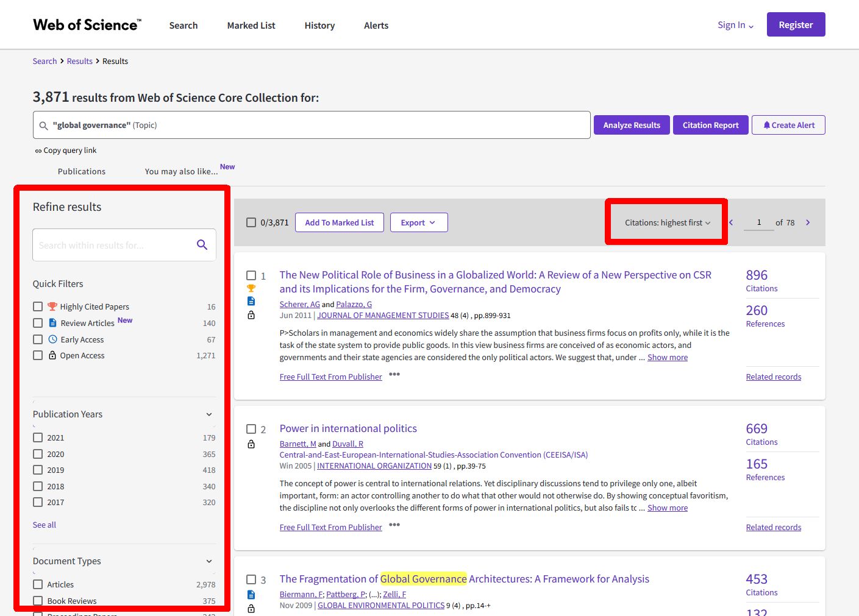Go to next results page arrow
This screenshot has height=616, width=859.
click(x=808, y=222)
